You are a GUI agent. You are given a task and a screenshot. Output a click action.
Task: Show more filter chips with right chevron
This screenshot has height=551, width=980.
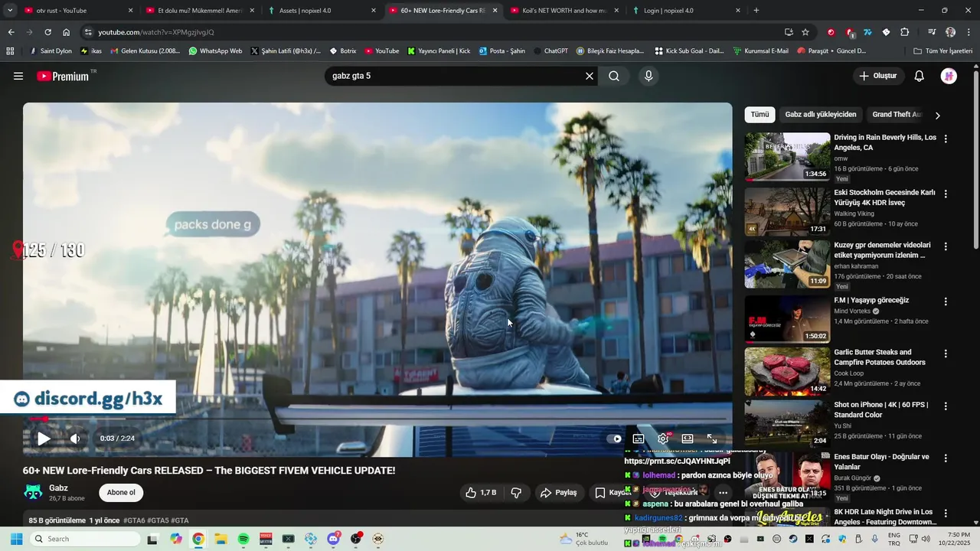(x=937, y=116)
